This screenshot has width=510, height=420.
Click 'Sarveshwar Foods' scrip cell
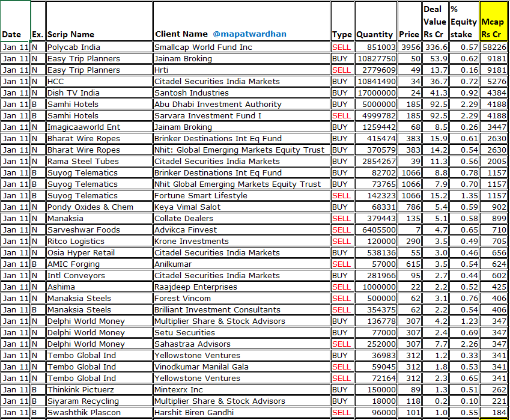click(x=99, y=230)
